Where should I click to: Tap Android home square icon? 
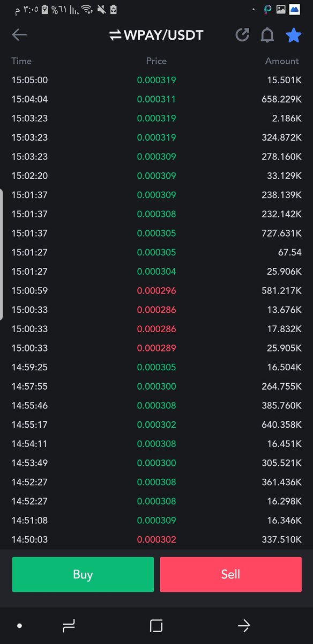(x=156, y=625)
